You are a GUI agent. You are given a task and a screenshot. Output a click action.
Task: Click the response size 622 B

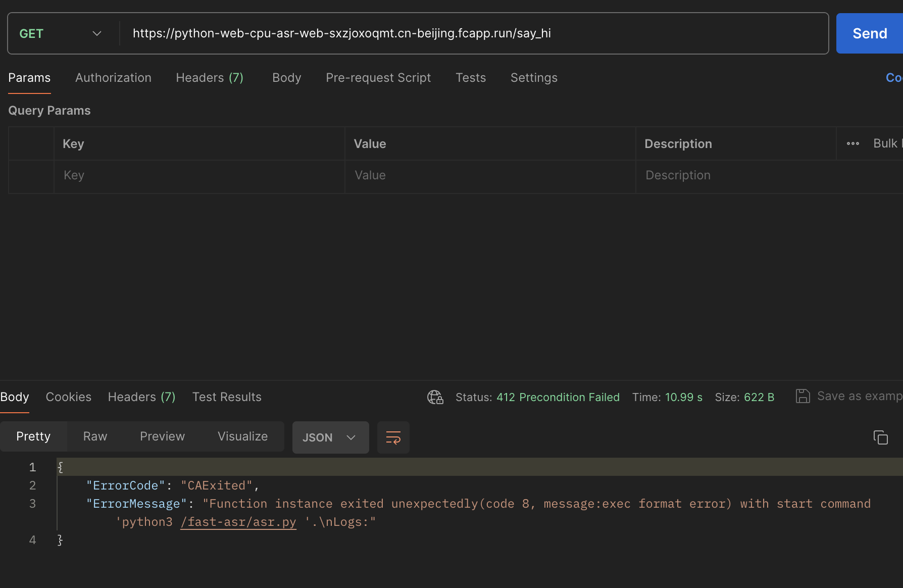(759, 397)
